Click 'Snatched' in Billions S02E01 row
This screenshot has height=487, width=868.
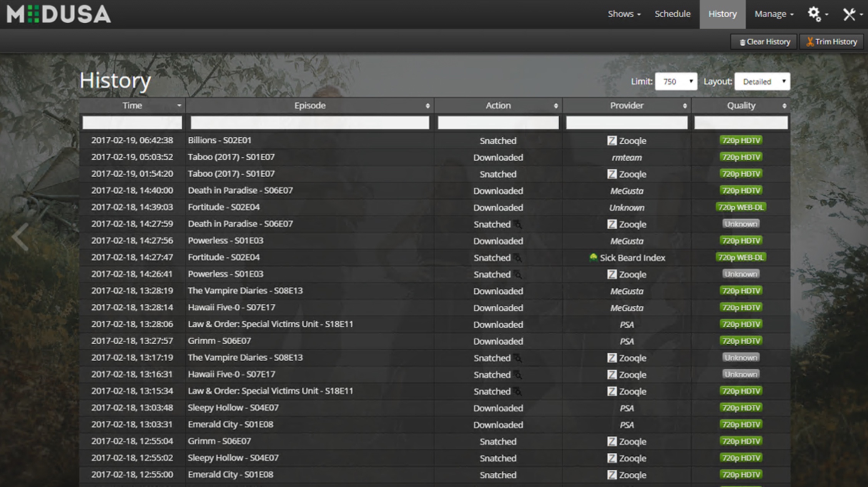coord(498,140)
